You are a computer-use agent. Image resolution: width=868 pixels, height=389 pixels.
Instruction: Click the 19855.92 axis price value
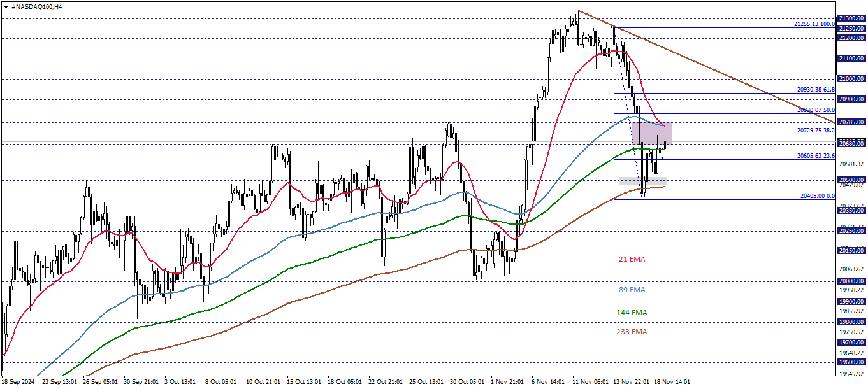click(x=851, y=311)
